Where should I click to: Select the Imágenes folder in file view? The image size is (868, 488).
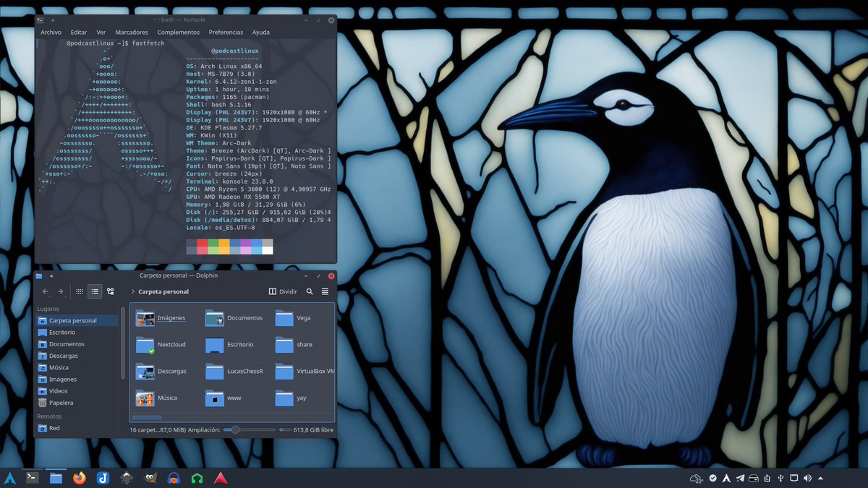tap(161, 318)
